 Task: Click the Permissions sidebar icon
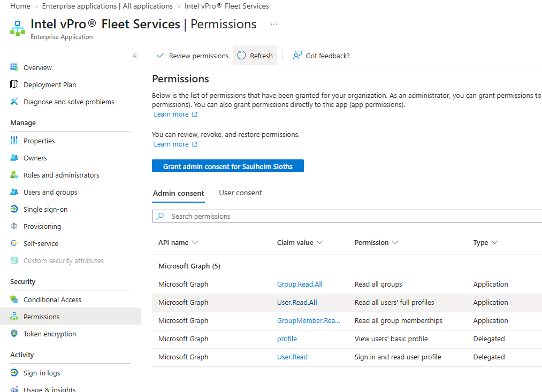[x=14, y=317]
